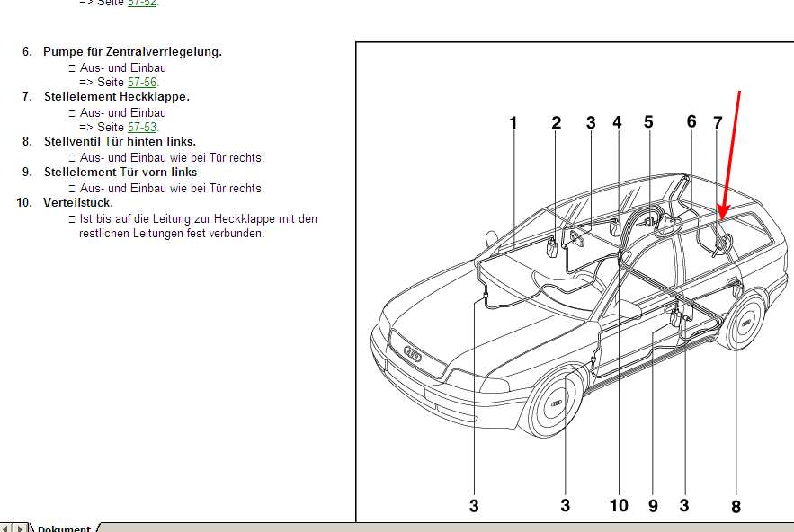This screenshot has height=532, width=794.
Task: Click the right tab scroll arrow
Action: tap(20, 528)
